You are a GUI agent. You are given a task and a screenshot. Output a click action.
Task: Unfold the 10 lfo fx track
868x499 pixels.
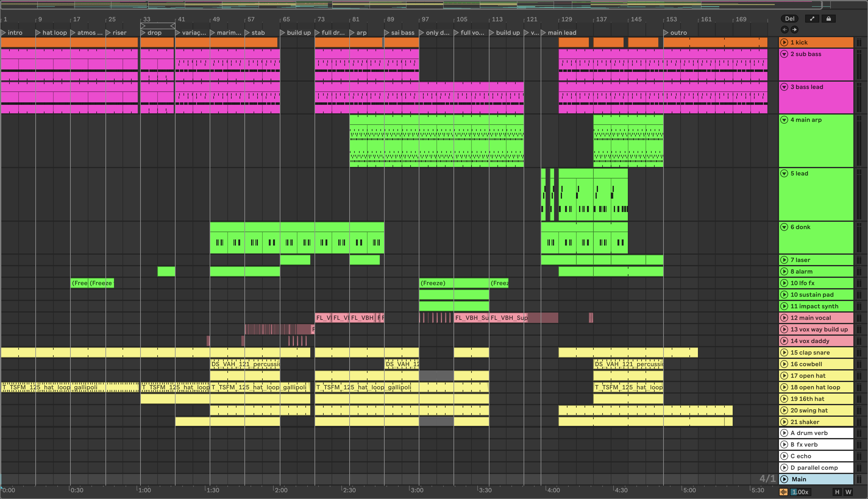click(784, 283)
